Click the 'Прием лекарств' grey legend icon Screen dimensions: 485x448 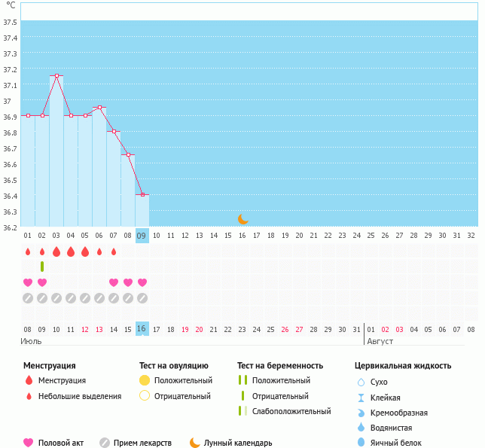click(x=105, y=443)
